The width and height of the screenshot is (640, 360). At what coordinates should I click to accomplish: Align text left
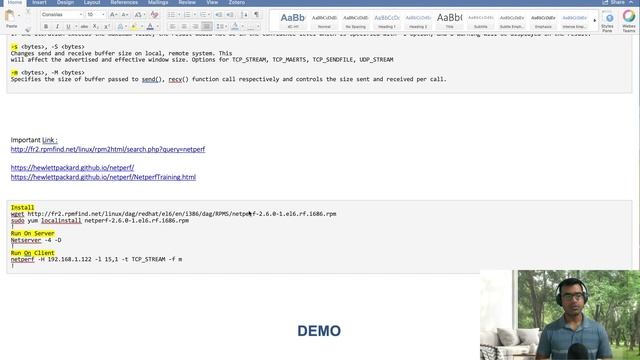pos(173,27)
